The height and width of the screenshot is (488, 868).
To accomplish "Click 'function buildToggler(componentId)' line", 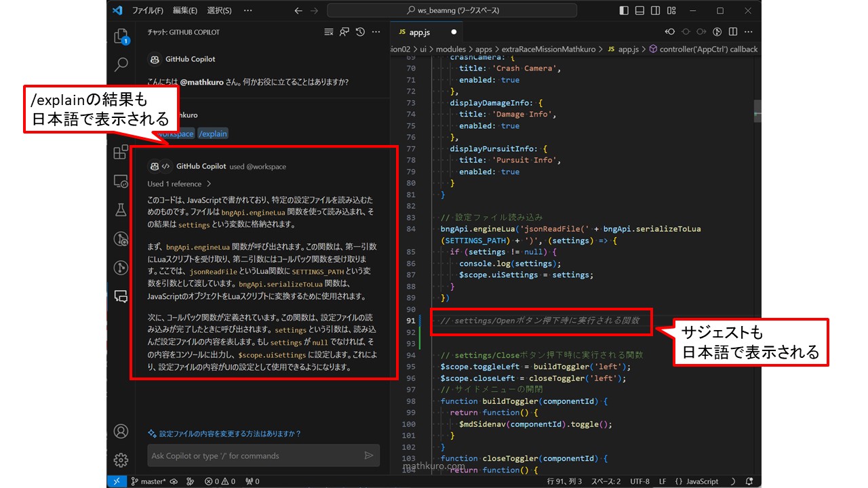I will [x=524, y=401].
